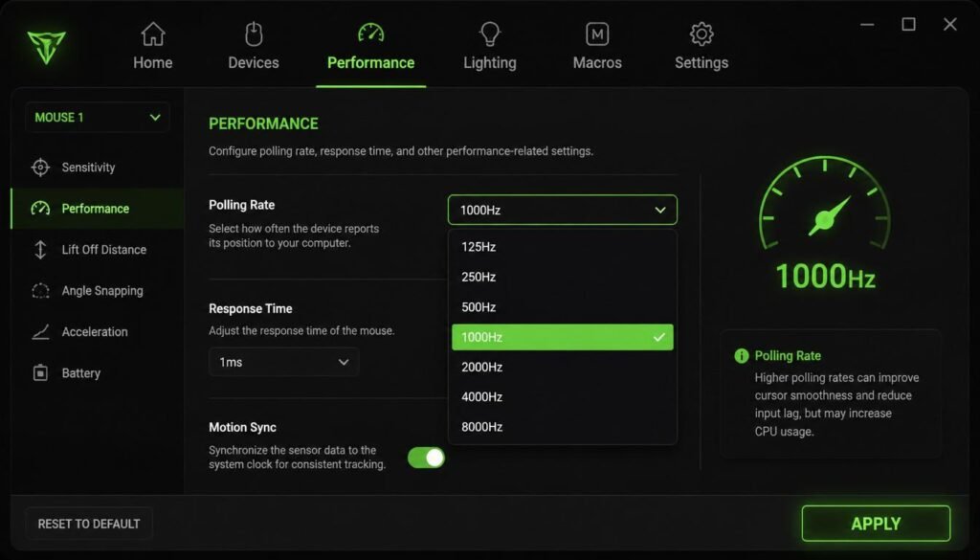
Task: Click the Lift Off Distance arrow icon
Action: pos(40,250)
